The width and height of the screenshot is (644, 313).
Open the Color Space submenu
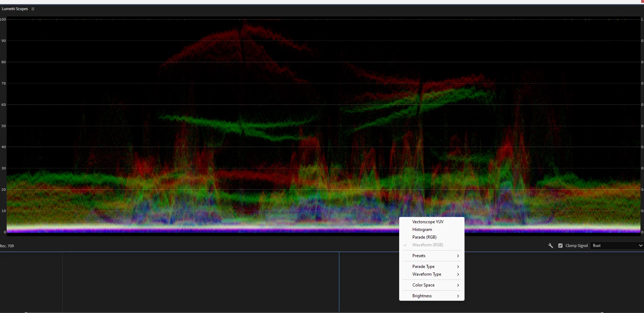tap(432, 285)
